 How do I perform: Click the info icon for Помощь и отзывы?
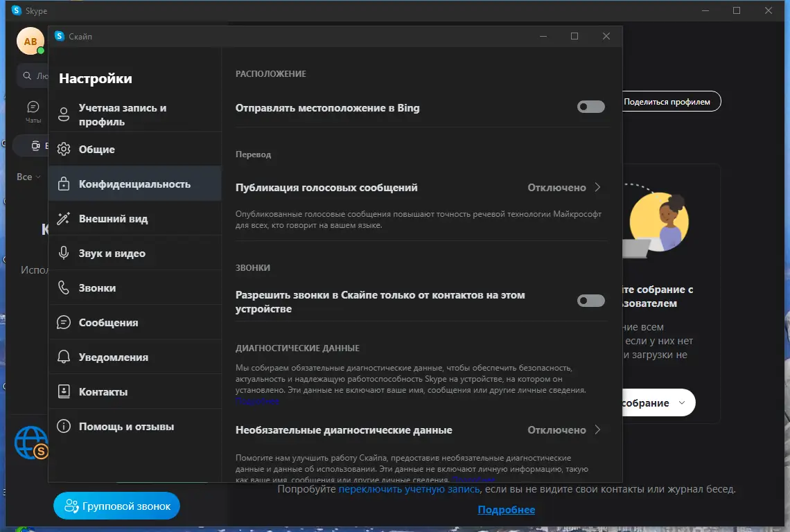(64, 426)
